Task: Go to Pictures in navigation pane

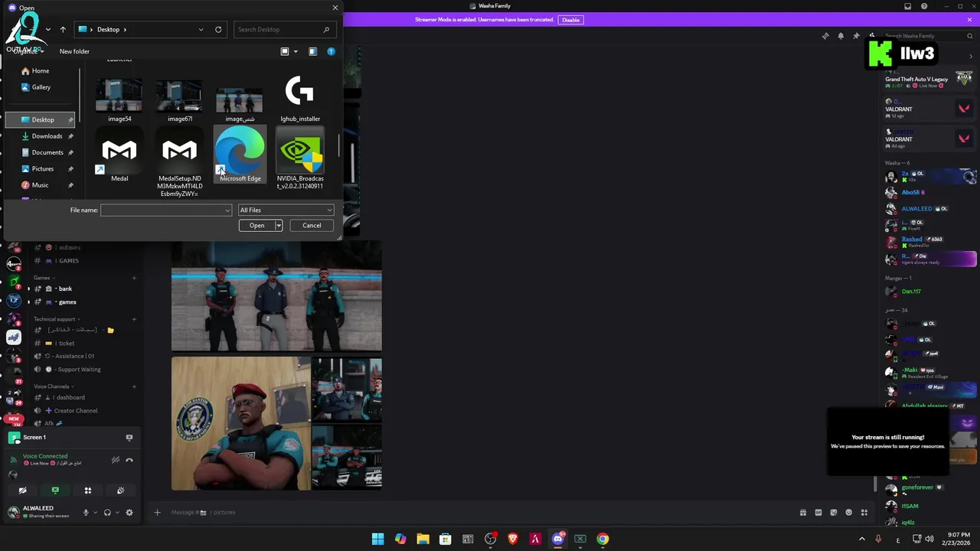Action: coord(43,168)
